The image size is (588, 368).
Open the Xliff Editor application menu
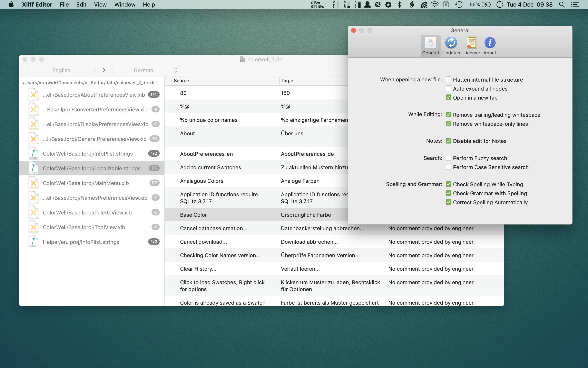pyautogui.click(x=37, y=4)
